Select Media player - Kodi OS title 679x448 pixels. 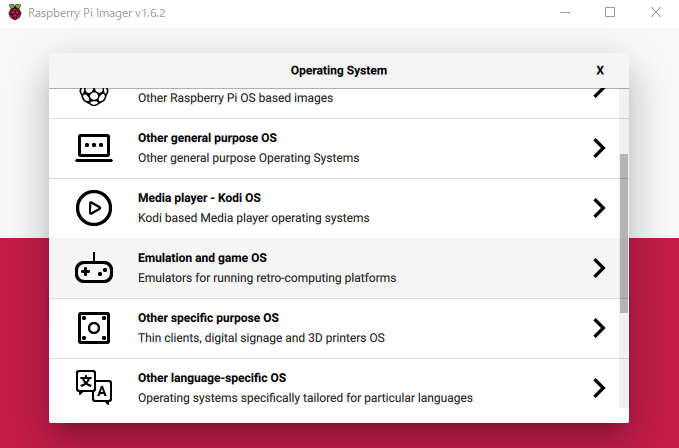click(199, 198)
